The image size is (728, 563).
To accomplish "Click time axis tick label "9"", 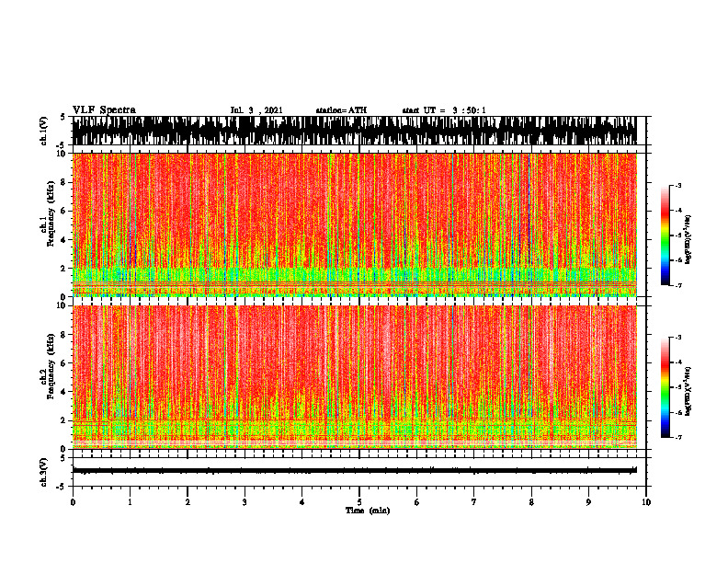I will 588,502.
